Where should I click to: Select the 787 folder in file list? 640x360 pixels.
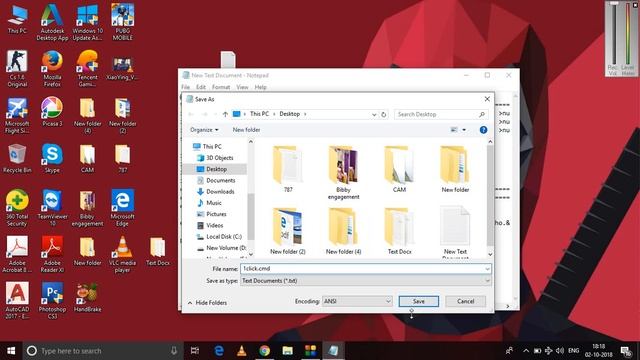point(288,169)
